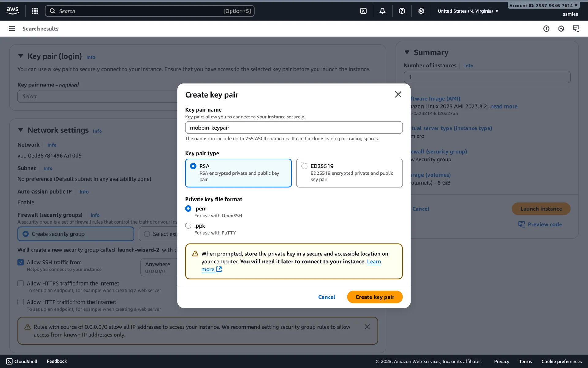Screen dimensions: 588x368
Task: Open the AWS services grid menu
Action: (x=35, y=11)
